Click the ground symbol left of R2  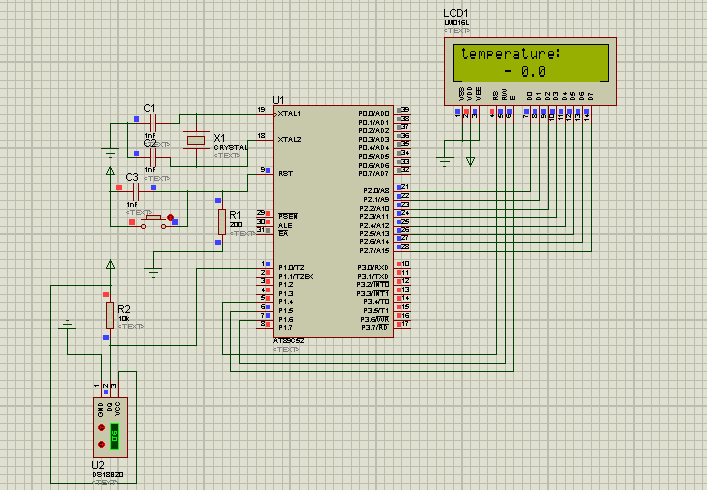click(68, 325)
